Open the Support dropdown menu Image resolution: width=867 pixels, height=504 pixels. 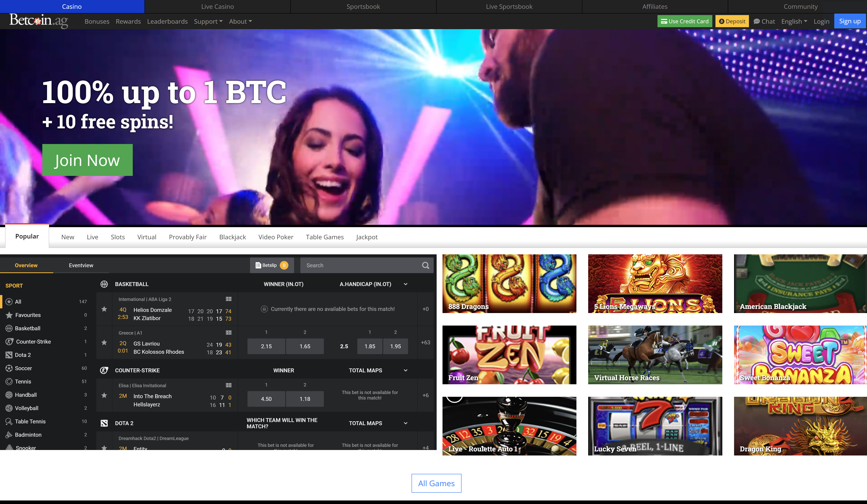point(208,21)
